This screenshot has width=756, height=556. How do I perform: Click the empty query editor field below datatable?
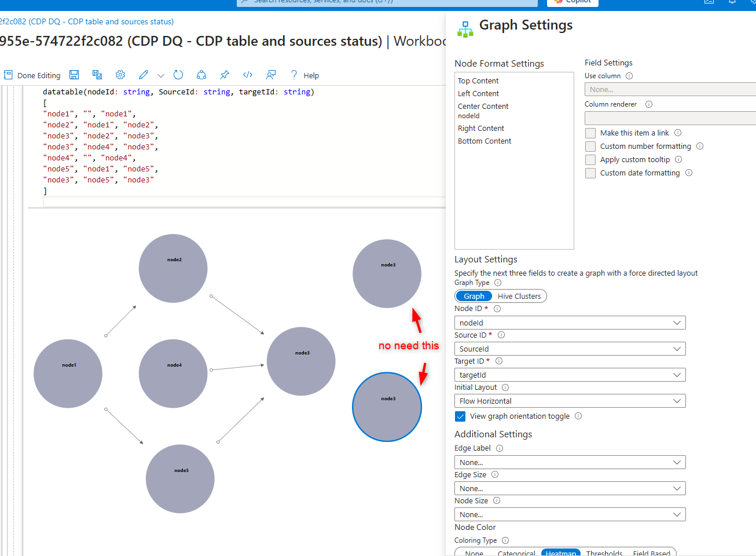244,202
